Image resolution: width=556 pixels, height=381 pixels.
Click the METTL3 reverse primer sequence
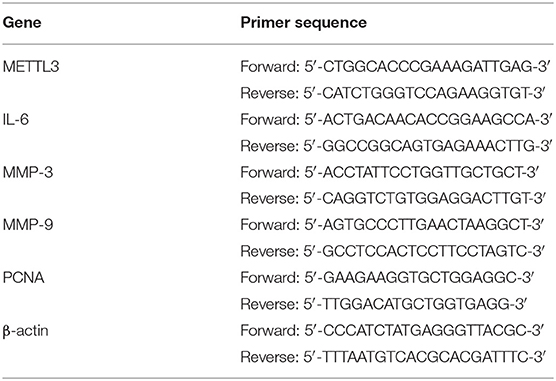393,93
